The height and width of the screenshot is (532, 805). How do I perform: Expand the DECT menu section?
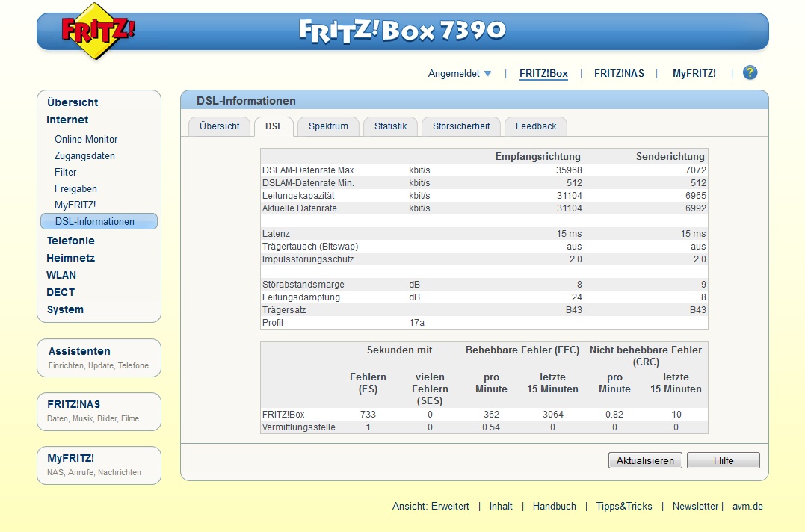click(60, 292)
